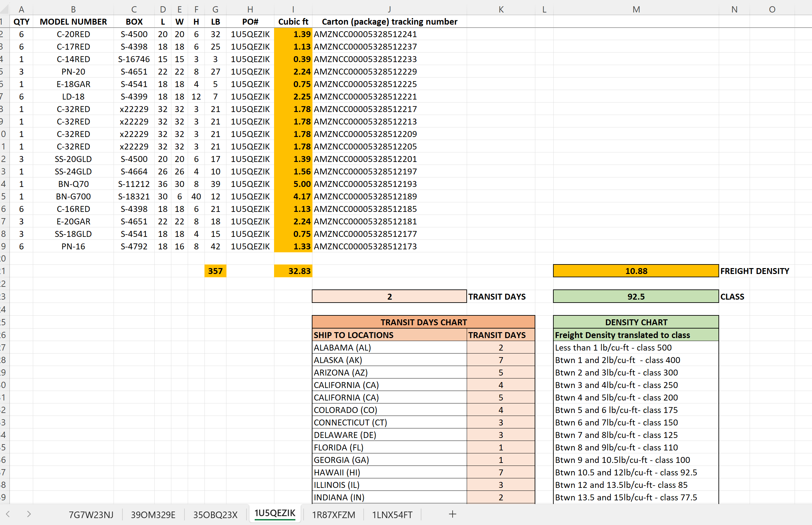Select column M header
Viewport: 812px width, 525px height.
tap(636, 9)
